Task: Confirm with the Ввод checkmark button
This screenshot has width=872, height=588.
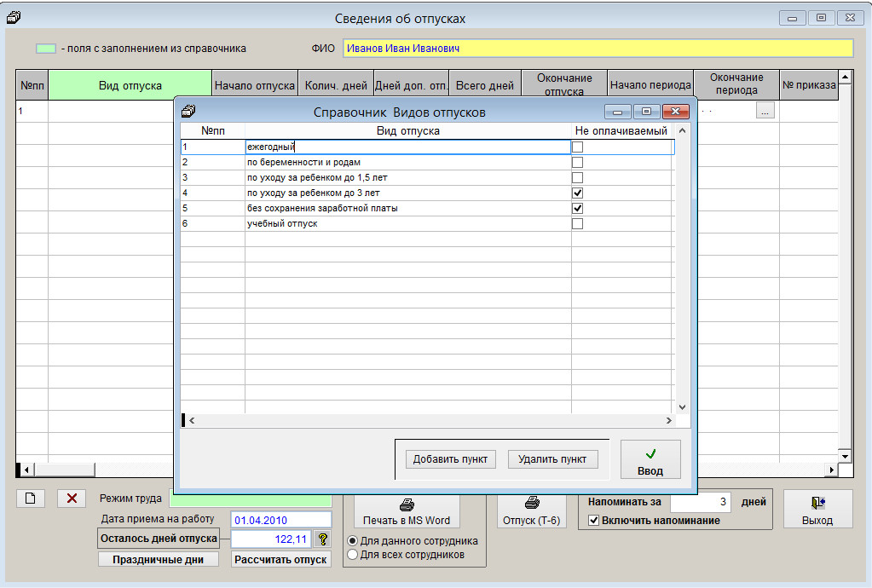Action: tap(650, 460)
